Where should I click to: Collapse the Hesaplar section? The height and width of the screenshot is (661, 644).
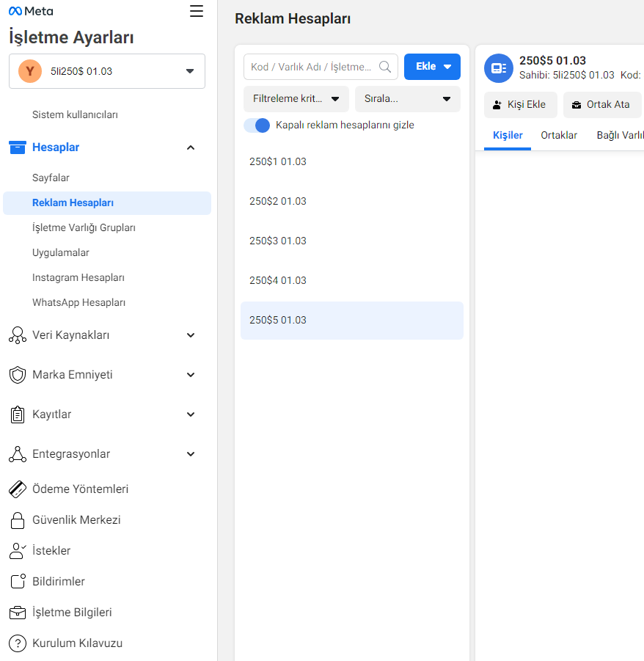point(191,147)
